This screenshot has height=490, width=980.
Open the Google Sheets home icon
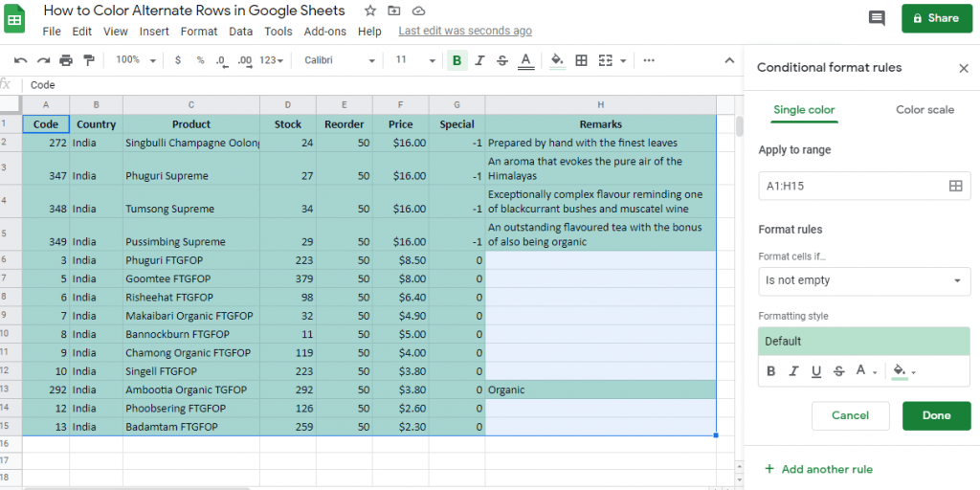click(13, 19)
